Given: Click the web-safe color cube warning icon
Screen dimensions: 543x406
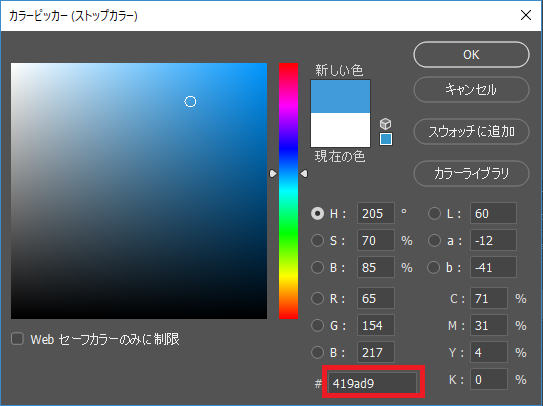Looking at the screenshot, I should click(x=385, y=124).
